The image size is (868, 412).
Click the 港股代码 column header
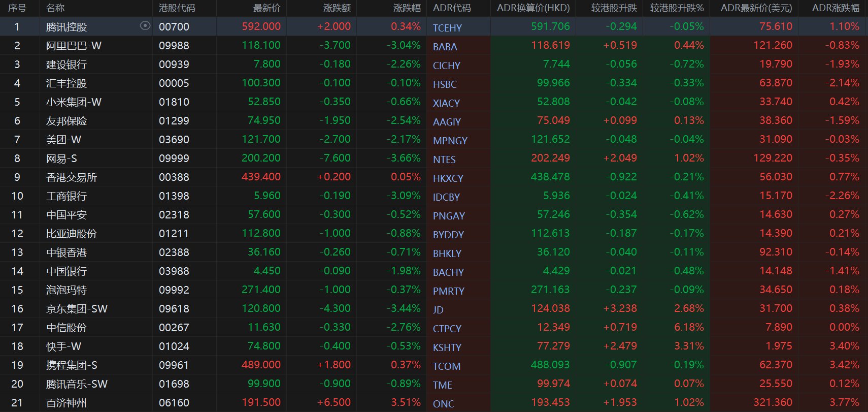177,8
